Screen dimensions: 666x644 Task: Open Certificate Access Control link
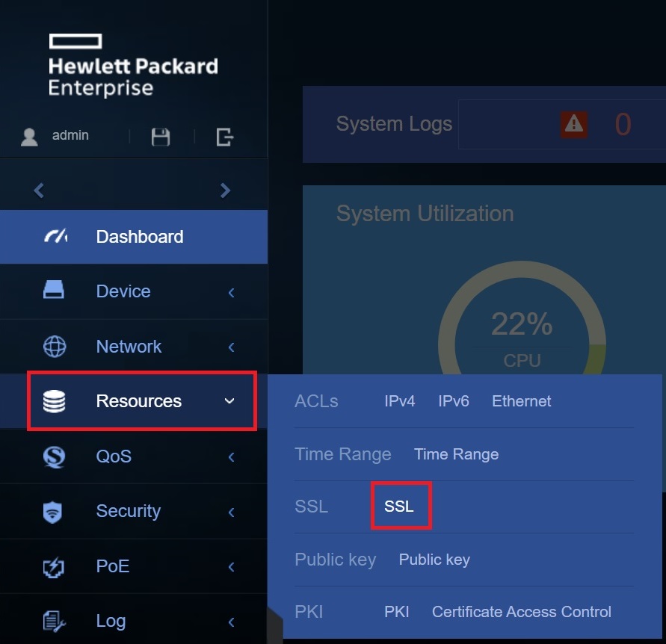tap(522, 612)
